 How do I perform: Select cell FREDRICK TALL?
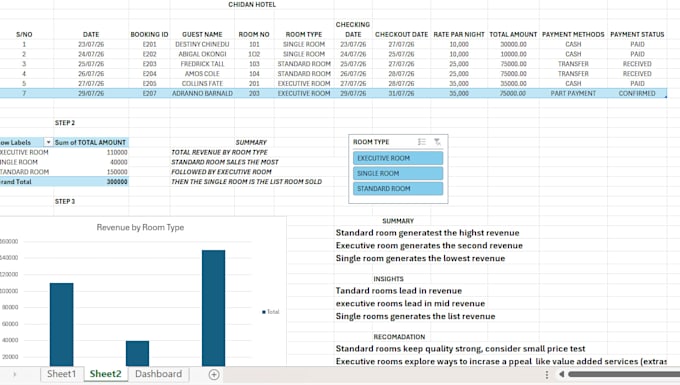point(202,64)
